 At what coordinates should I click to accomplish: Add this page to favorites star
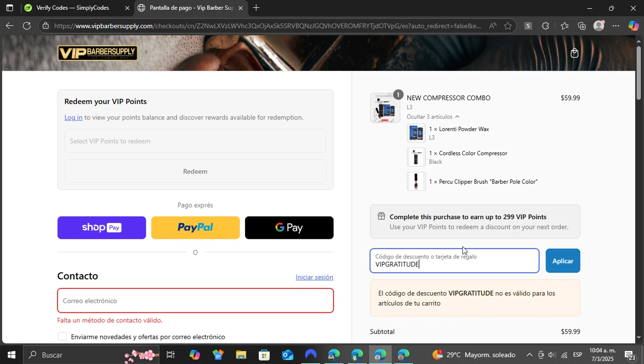[508, 26]
